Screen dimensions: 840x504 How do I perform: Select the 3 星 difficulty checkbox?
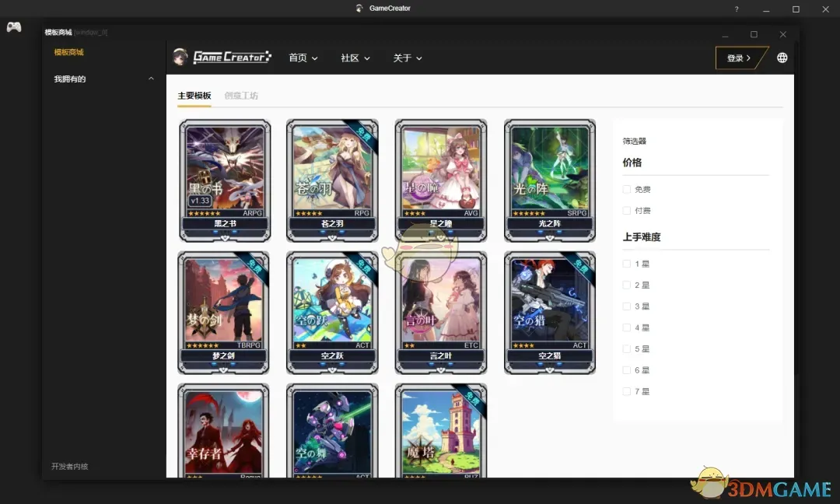click(x=627, y=306)
